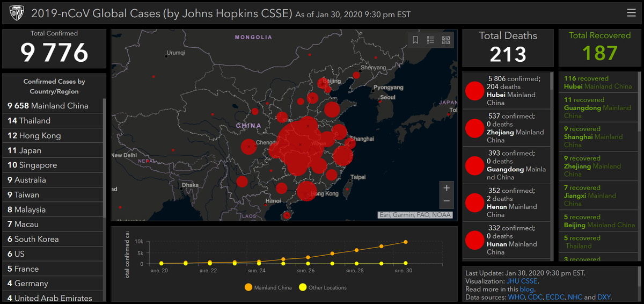The width and height of the screenshot is (644, 304).
Task: Open the CDC data source link
Action: (x=535, y=297)
